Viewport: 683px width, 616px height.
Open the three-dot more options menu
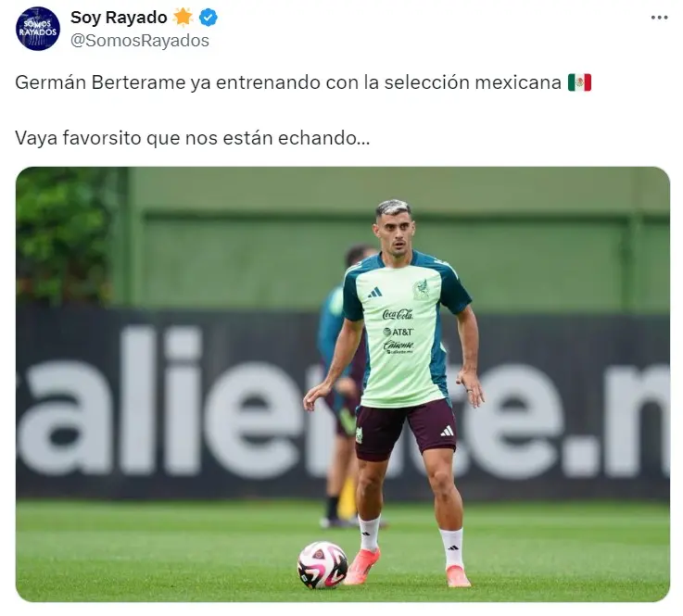(660, 18)
